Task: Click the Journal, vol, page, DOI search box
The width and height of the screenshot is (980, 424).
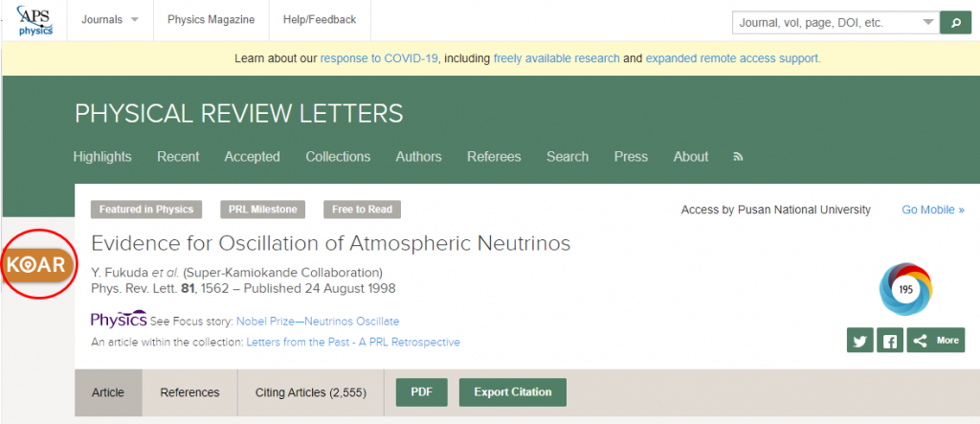Action: tap(826, 23)
